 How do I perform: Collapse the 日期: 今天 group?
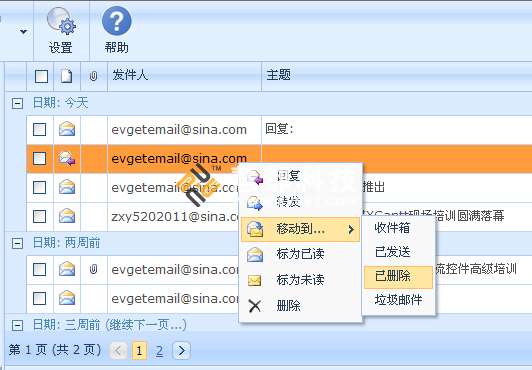click(x=17, y=103)
